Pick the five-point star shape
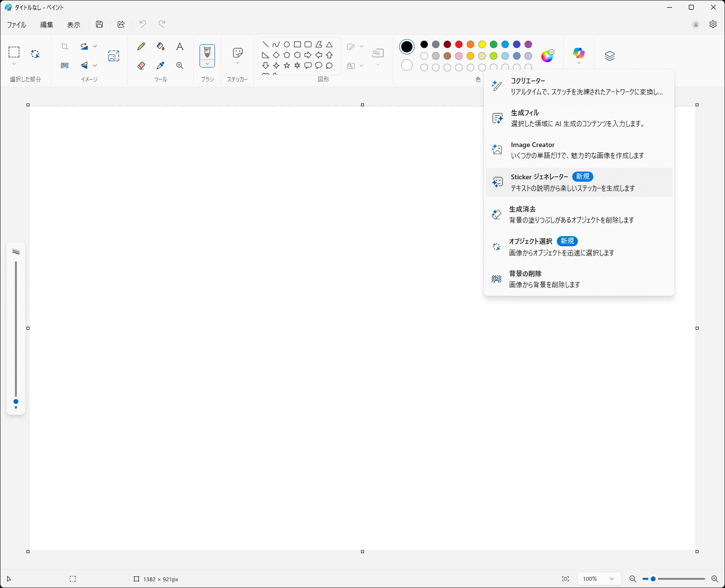 tap(287, 66)
